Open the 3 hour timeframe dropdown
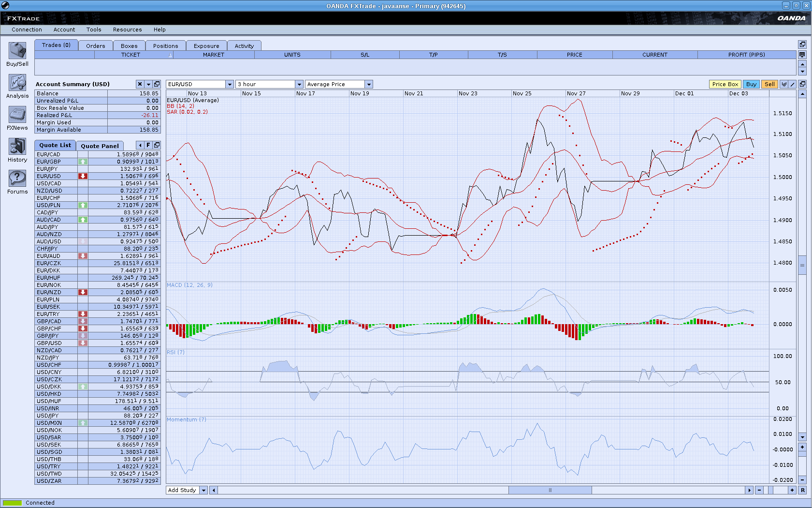The image size is (812, 508). point(299,84)
